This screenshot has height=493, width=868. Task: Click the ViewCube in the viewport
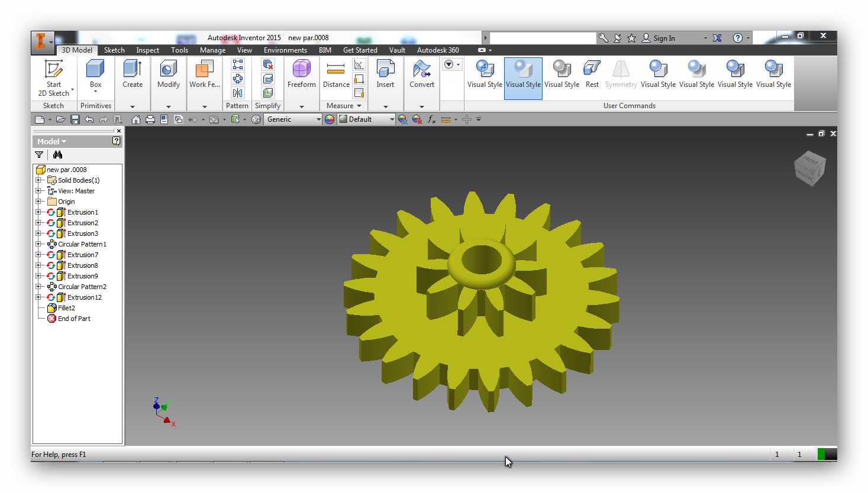coord(809,168)
